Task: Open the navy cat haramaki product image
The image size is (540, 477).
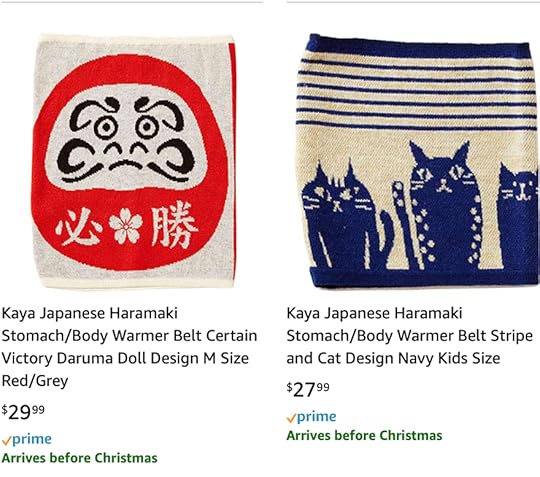Action: (x=417, y=161)
